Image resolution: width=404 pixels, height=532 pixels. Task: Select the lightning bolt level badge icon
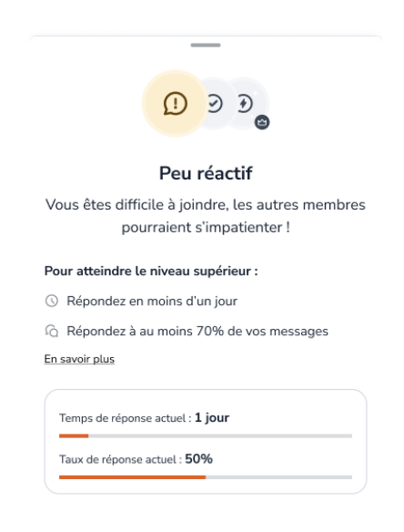[x=245, y=104]
